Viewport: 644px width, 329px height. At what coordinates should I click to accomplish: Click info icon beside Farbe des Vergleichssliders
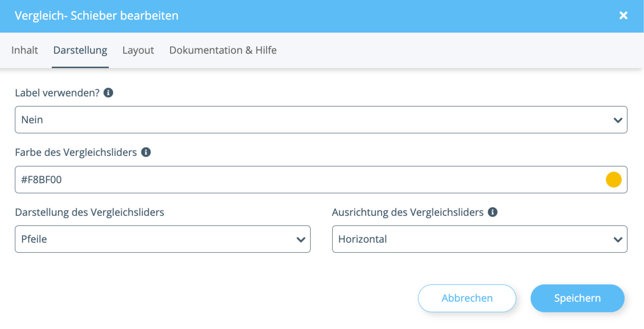pyautogui.click(x=146, y=152)
